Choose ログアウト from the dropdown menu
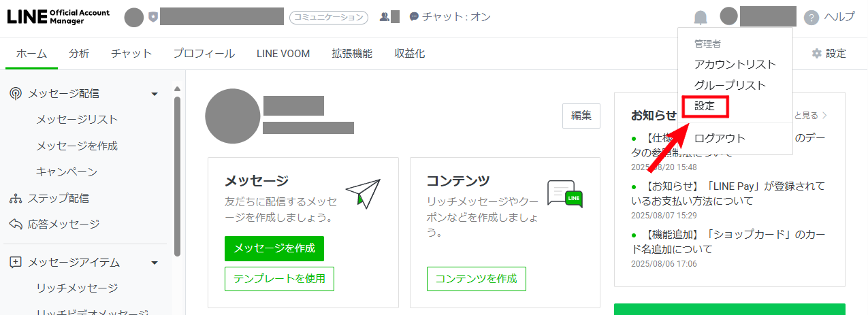 pos(720,138)
